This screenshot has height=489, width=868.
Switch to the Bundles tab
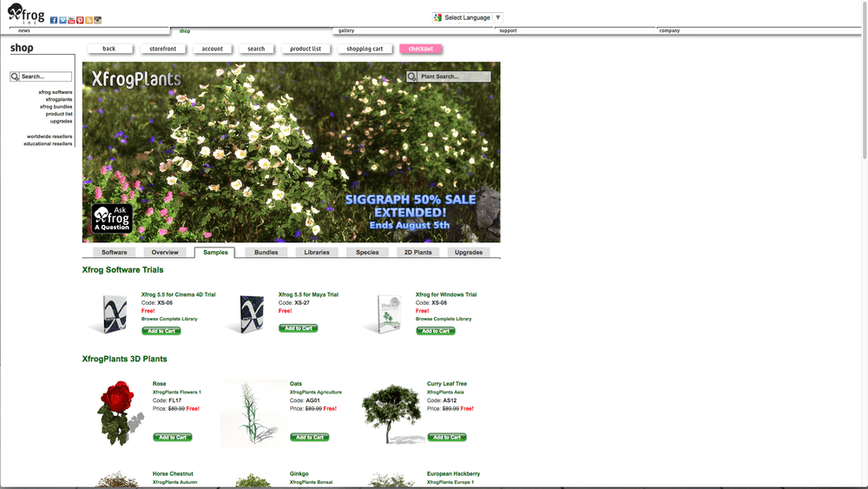[x=266, y=253]
